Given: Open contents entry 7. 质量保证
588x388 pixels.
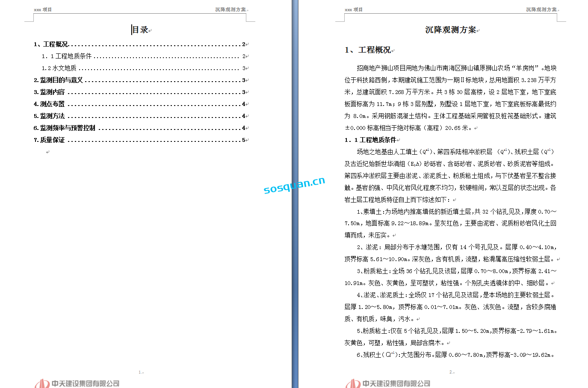Looking at the screenshot, I should [50, 140].
